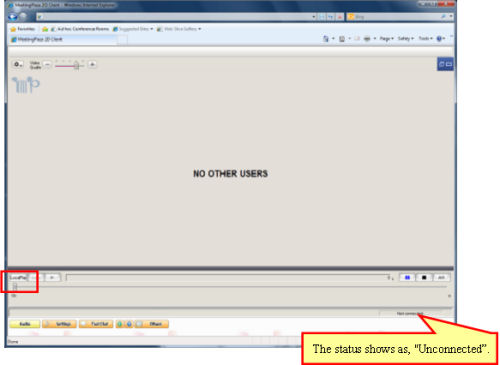Adjust the Video Quality slider handle

(77, 65)
